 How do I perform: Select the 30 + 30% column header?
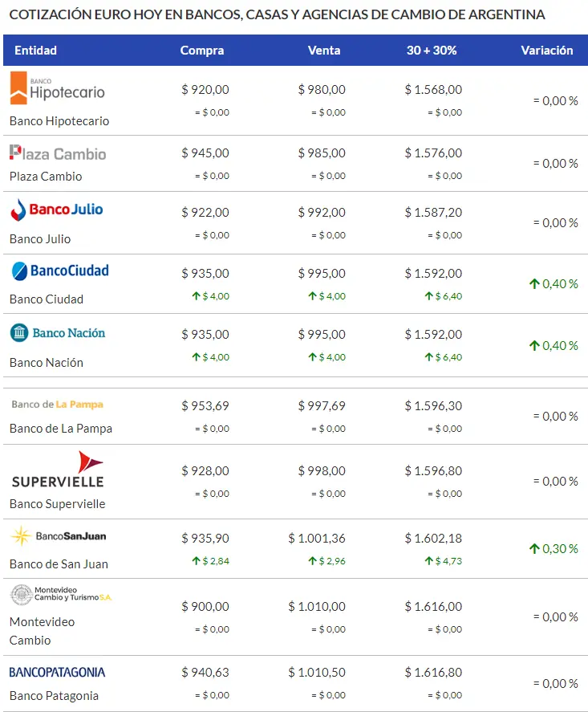[x=432, y=51]
